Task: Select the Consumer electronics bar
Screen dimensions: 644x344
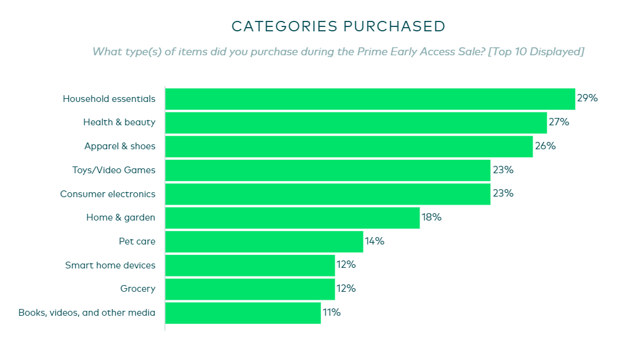Action: click(x=327, y=194)
